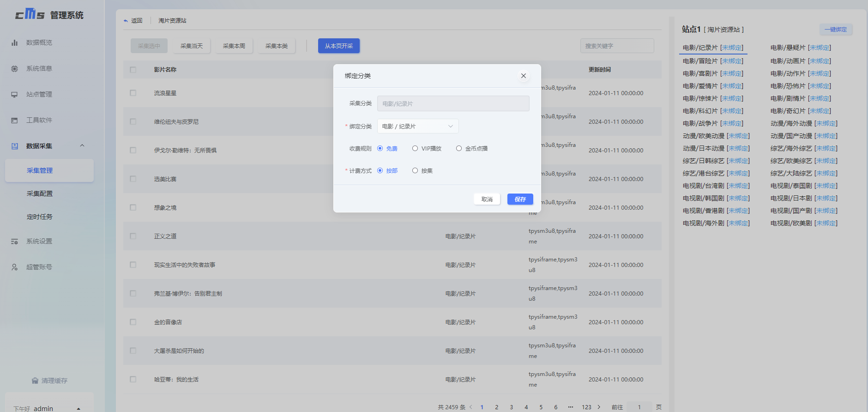The width and height of the screenshot is (868, 412).
Task: Open the admin account dropdown arrow
Action: tap(78, 409)
